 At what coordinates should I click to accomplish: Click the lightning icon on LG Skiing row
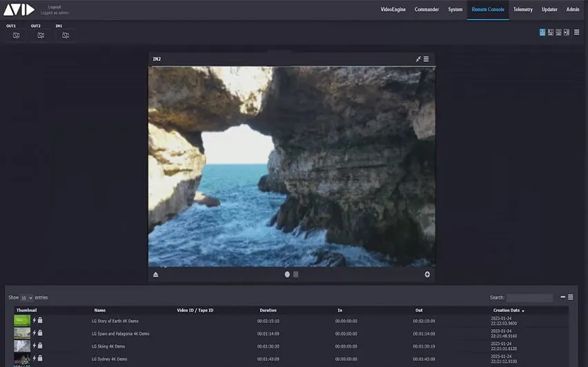pos(34,346)
